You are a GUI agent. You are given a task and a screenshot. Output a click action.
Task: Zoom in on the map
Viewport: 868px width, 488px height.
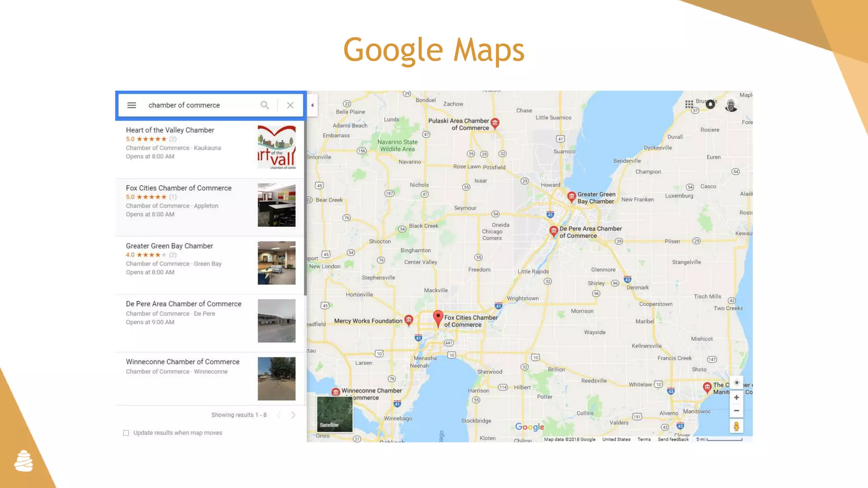(x=737, y=397)
